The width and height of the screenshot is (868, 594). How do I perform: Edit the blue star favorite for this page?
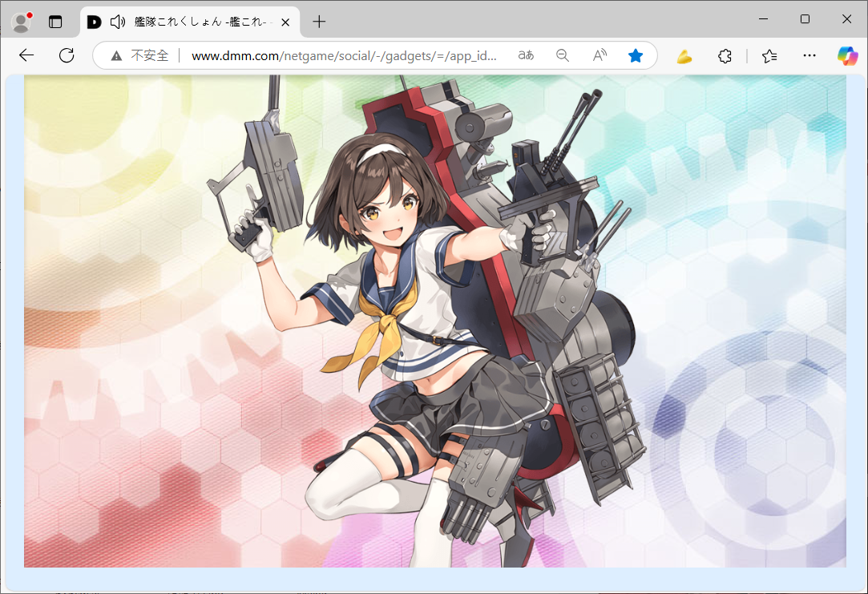pos(636,55)
